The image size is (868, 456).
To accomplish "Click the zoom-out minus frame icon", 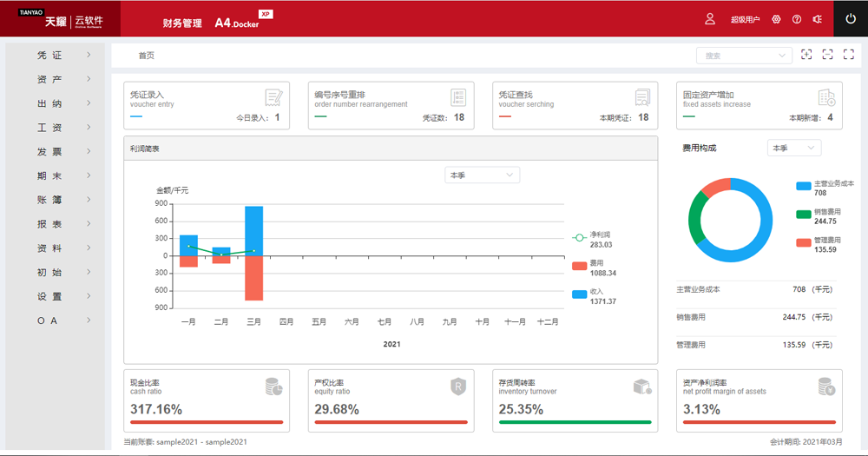I will 827,55.
